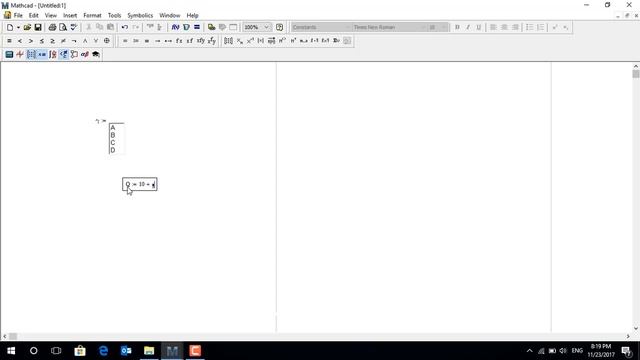Insert greater-than-or-equal operator

52,41
